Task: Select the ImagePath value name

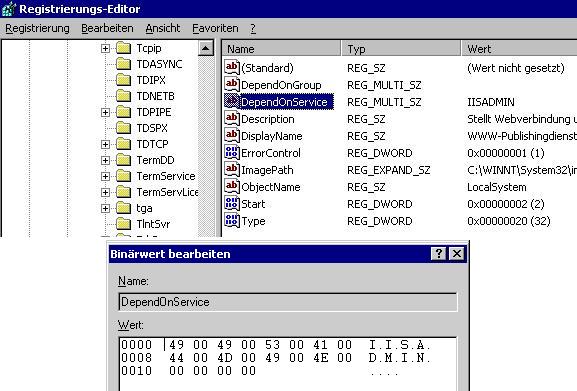Action: [x=267, y=170]
